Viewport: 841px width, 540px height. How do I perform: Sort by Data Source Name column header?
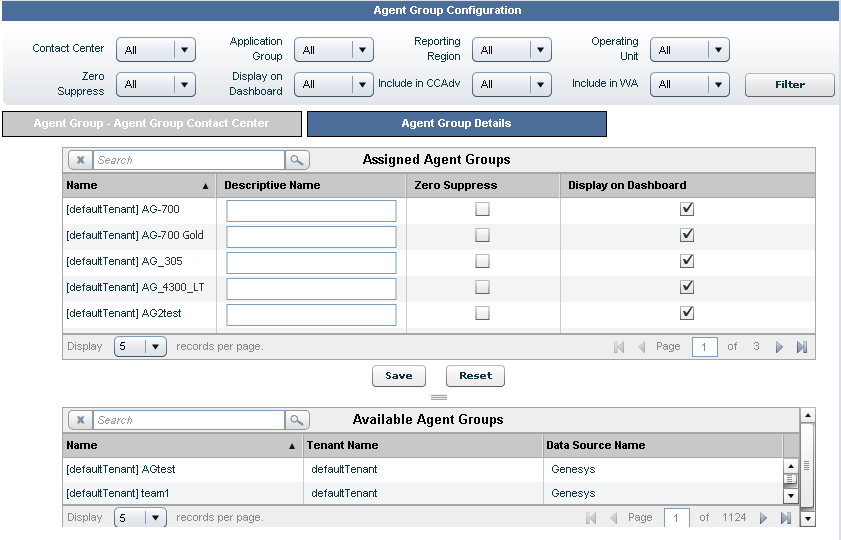pos(663,446)
